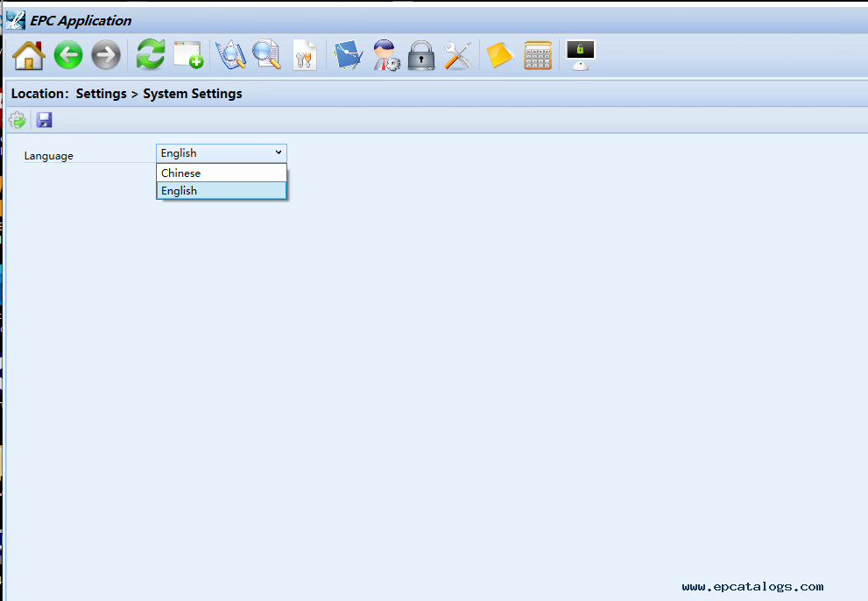Click the green back arrow

[x=68, y=56]
